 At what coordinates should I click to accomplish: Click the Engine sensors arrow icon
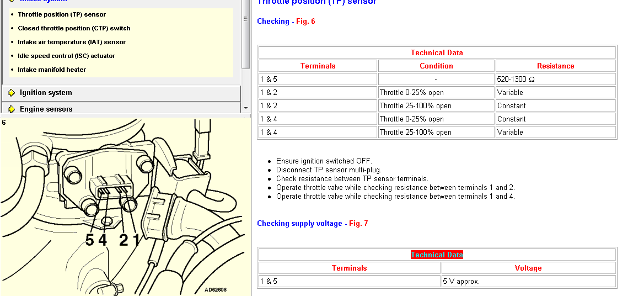tap(12, 109)
